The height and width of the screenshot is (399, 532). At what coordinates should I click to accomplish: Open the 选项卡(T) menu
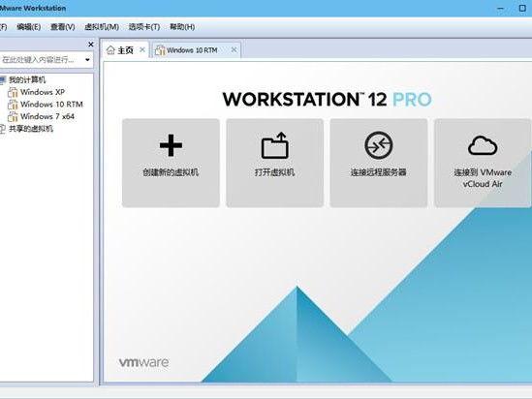144,27
